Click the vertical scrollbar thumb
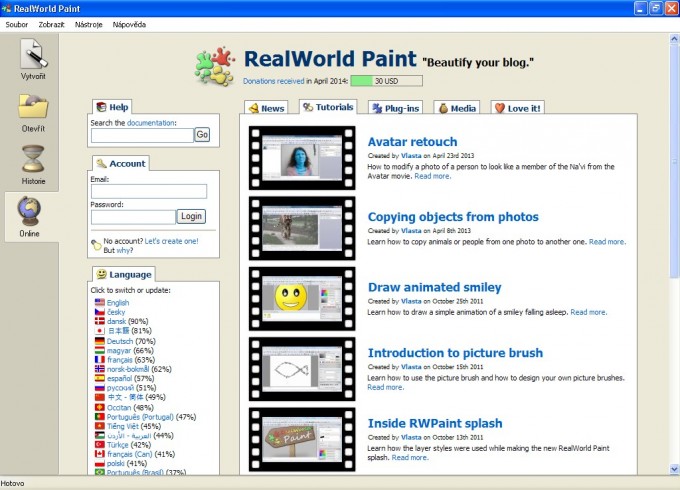680x490 pixels. 674,161
